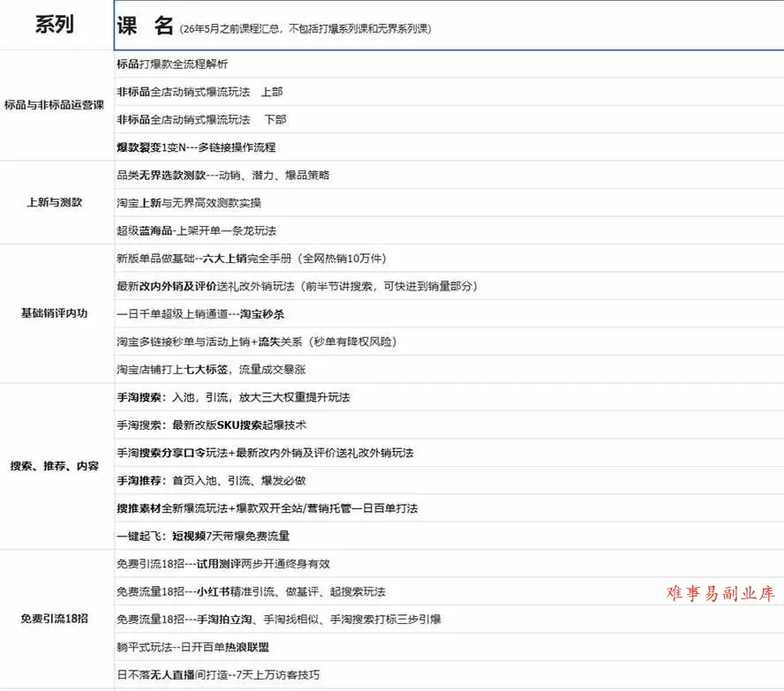Select the 搜索、推荐、内容 series cell
Screen dimensions: 784x691
57,466
